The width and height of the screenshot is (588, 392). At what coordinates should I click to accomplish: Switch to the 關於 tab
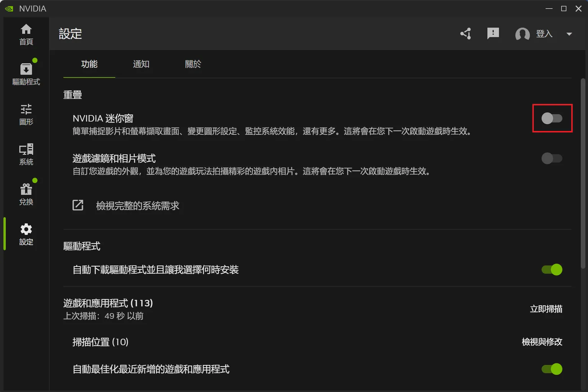click(193, 64)
